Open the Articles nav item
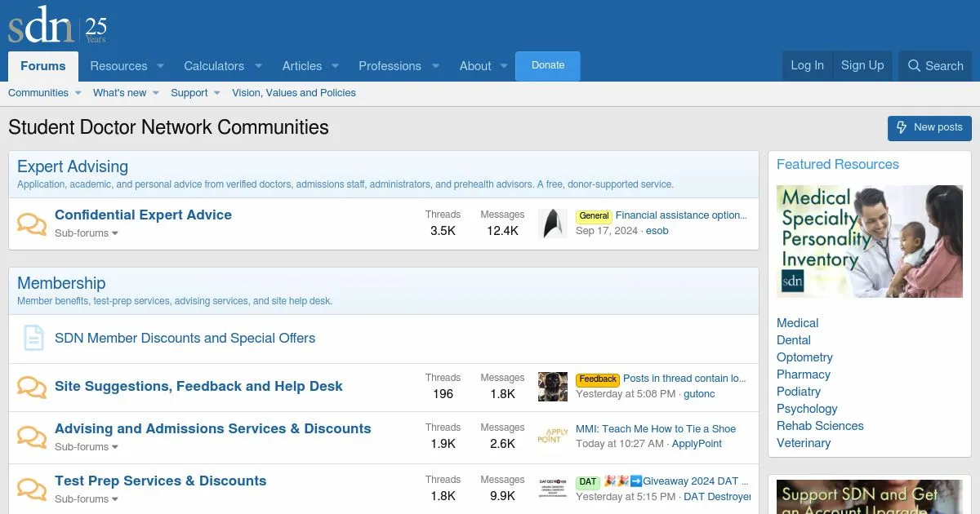This screenshot has height=514, width=980. pos(302,66)
